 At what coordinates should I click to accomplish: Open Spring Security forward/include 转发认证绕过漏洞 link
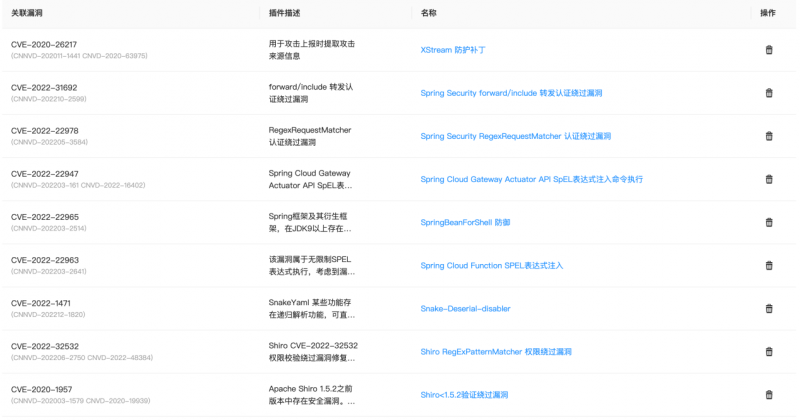click(x=511, y=93)
